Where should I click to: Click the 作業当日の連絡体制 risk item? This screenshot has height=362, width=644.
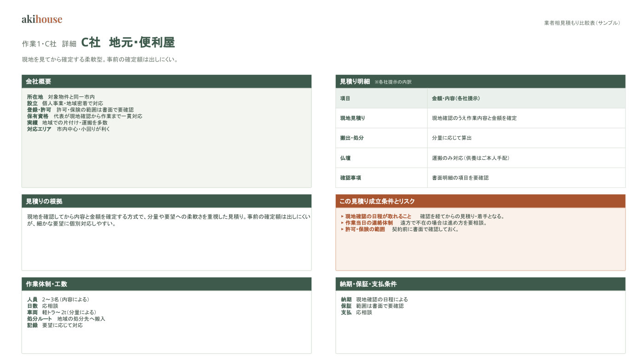[414, 223]
